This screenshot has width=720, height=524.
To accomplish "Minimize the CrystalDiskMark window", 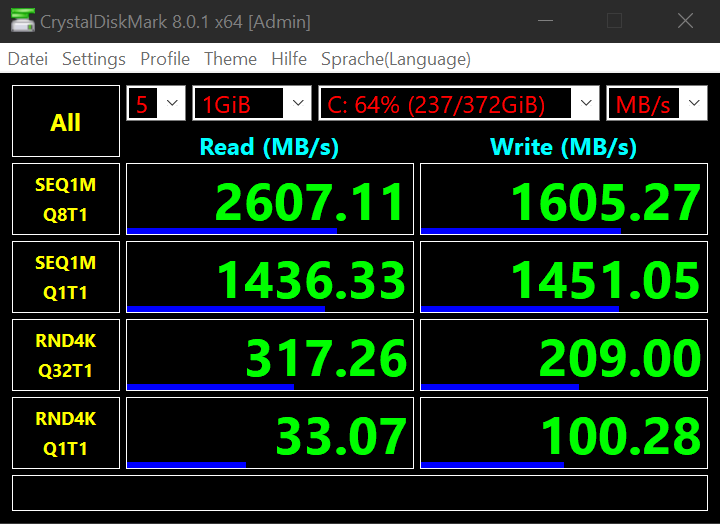I will pyautogui.click(x=545, y=21).
